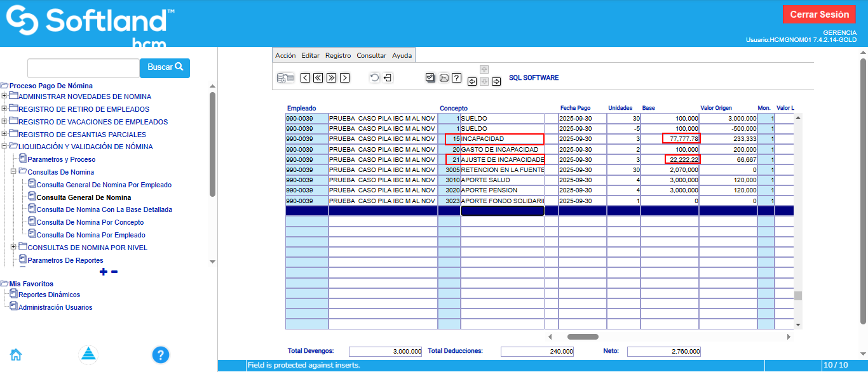This screenshot has height=372, width=868.
Task: Click the blue triangle logo icon at bottom
Action: [x=88, y=354]
